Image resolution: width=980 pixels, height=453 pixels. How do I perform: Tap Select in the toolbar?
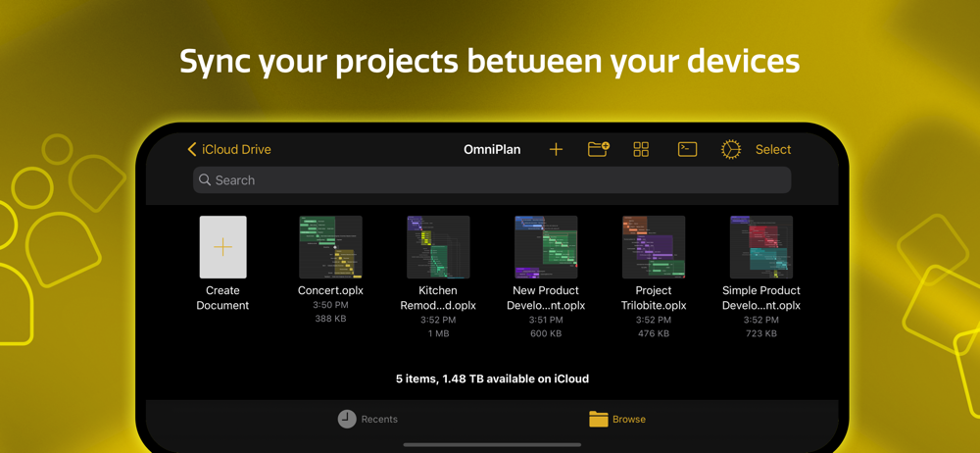(x=773, y=150)
